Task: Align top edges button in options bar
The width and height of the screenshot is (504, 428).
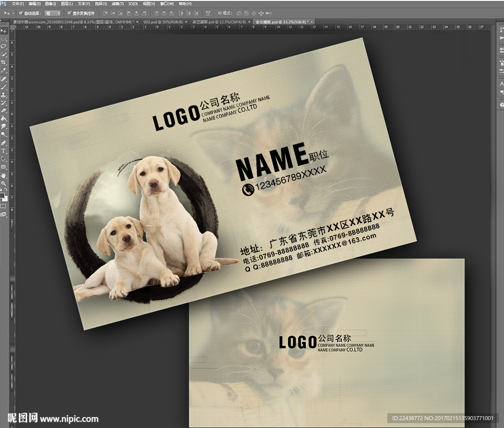Action: click(105, 13)
